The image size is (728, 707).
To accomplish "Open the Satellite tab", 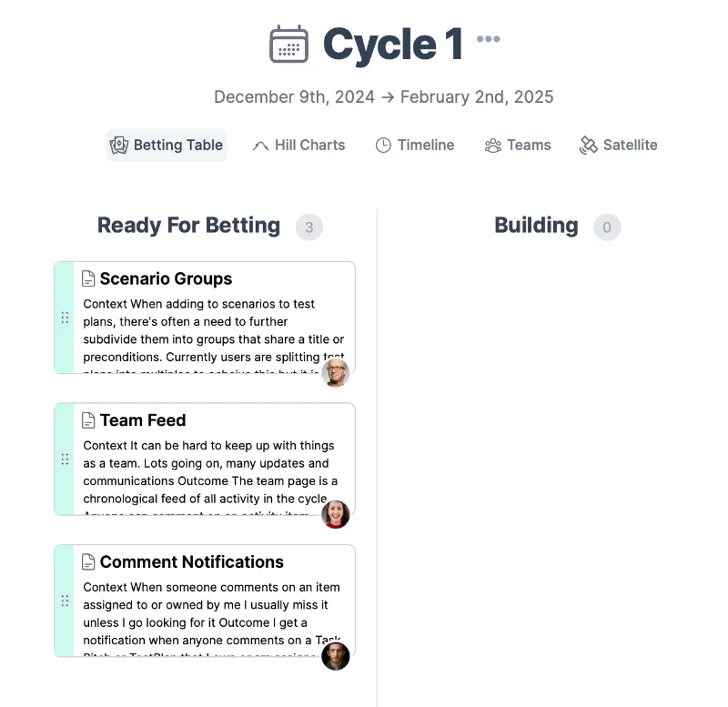I will [x=618, y=145].
